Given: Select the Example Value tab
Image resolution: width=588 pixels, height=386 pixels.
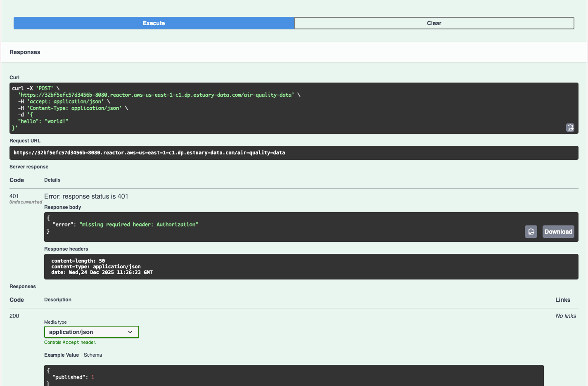Looking at the screenshot, I should coord(61,355).
